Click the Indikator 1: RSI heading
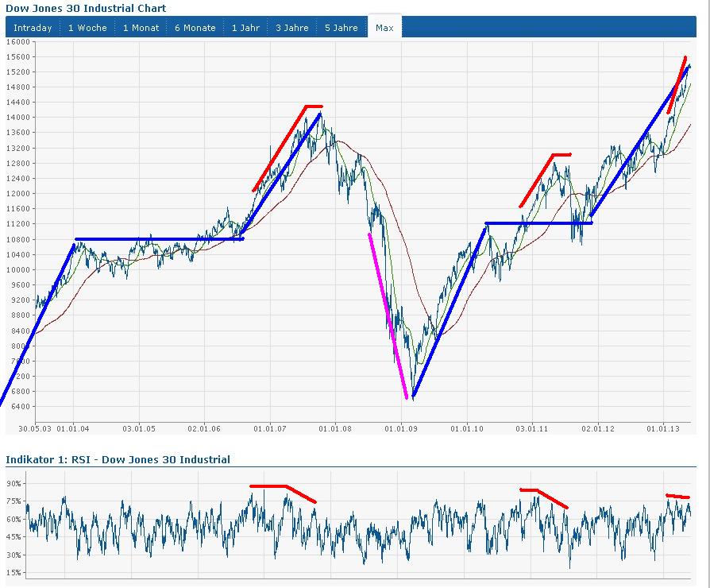Viewport: 710px width, 588px height. 118,459
